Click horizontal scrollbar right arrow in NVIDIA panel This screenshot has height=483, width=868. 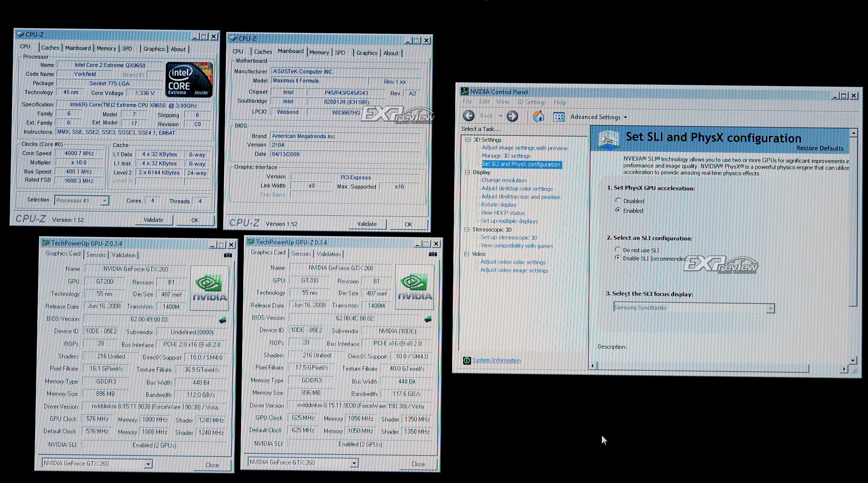[844, 369]
